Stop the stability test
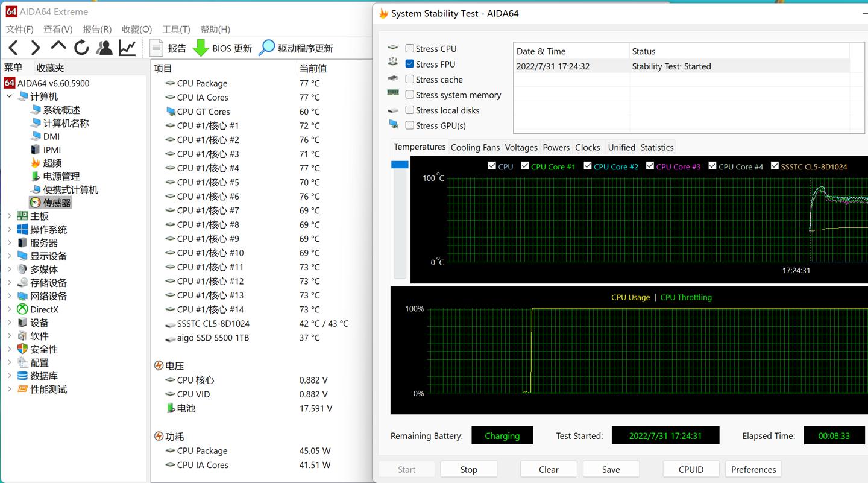This screenshot has width=868, height=483. tap(468, 469)
